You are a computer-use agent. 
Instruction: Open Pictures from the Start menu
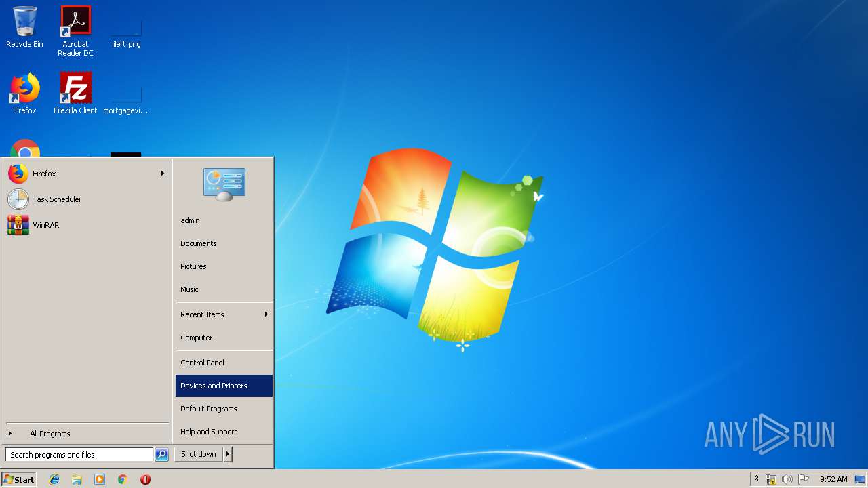[224, 266]
